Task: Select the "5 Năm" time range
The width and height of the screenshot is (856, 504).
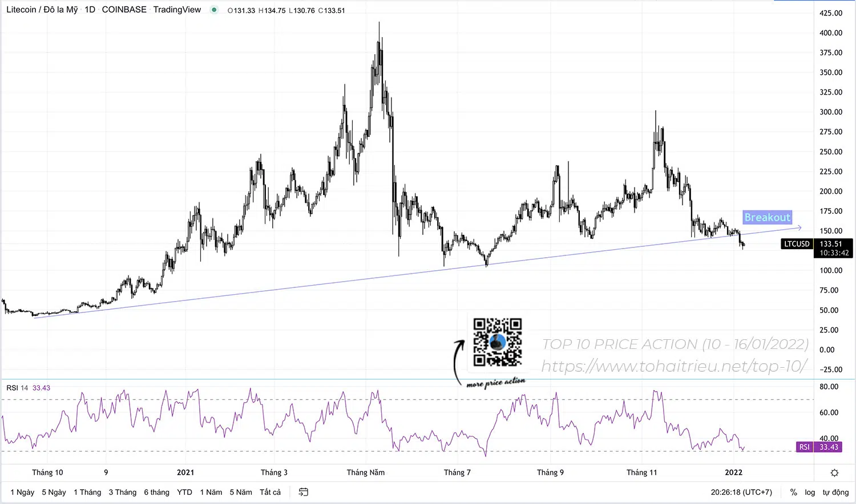Action: coord(240,492)
